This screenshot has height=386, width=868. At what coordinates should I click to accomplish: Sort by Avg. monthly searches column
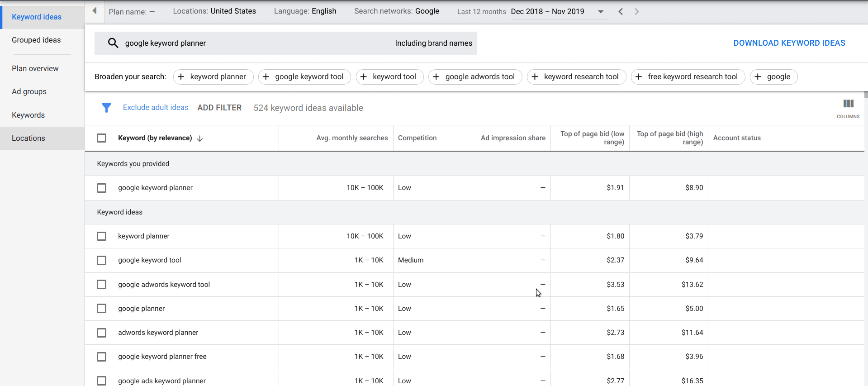pos(352,138)
